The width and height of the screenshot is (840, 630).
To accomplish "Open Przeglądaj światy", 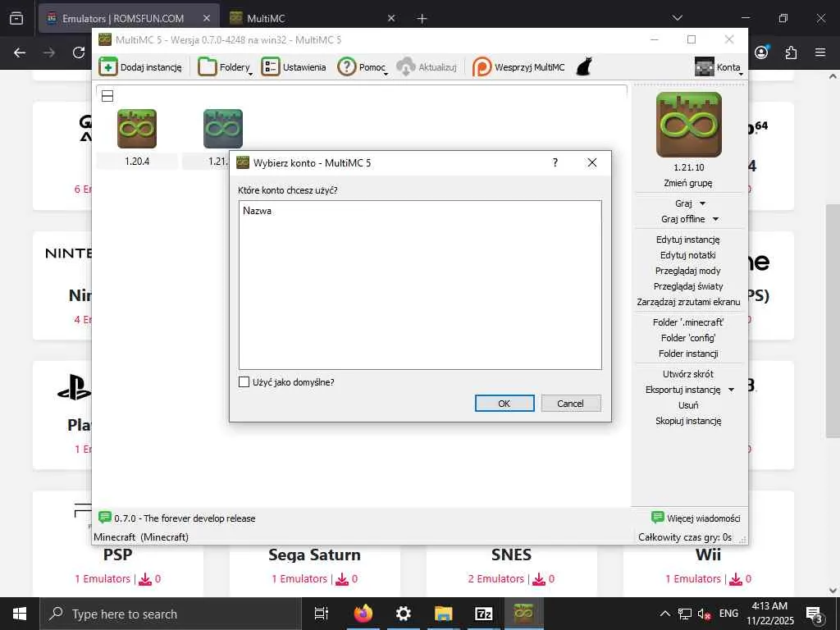I will 688,286.
